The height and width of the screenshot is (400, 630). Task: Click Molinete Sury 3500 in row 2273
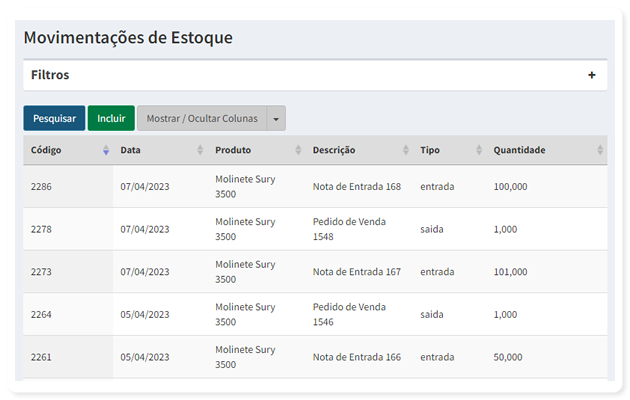(x=245, y=271)
